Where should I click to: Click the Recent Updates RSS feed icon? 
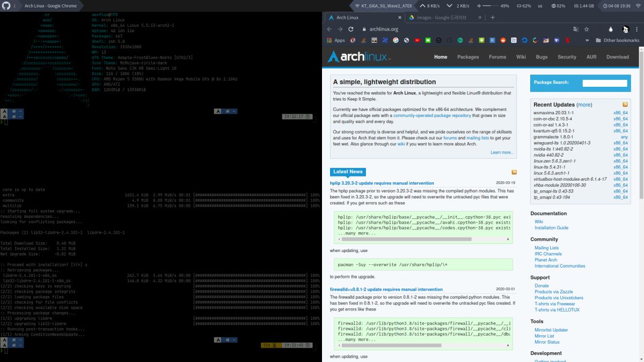click(625, 105)
